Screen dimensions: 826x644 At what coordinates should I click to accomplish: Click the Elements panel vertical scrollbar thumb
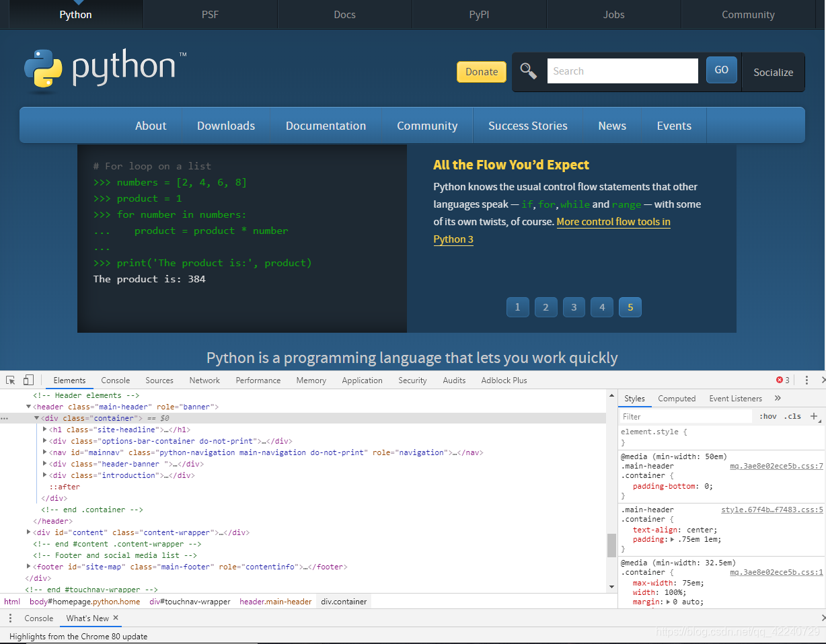611,545
